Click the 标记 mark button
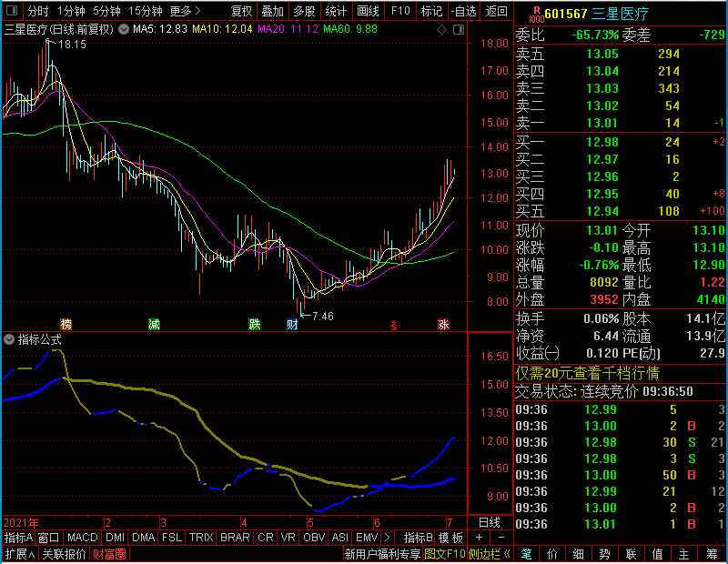728x564 pixels. click(431, 11)
